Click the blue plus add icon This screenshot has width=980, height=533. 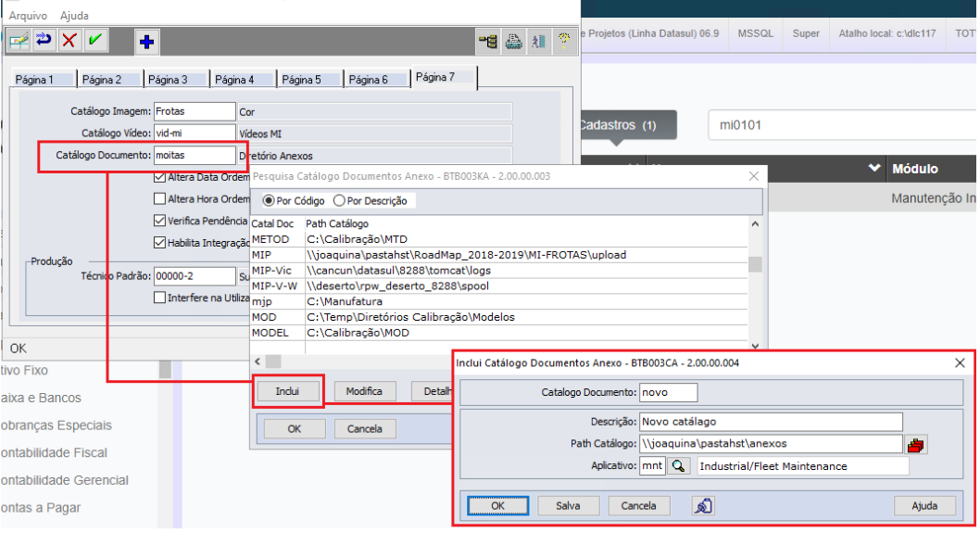click(147, 42)
